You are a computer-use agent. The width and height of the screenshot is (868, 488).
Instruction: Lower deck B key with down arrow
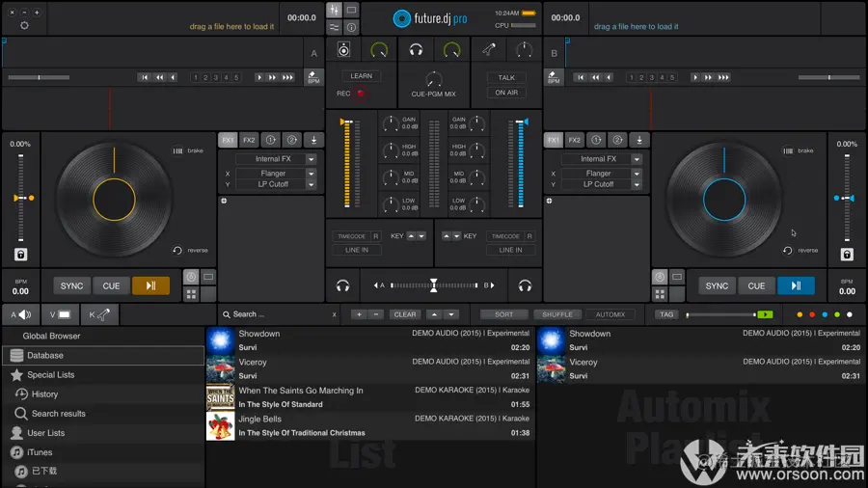pos(457,236)
